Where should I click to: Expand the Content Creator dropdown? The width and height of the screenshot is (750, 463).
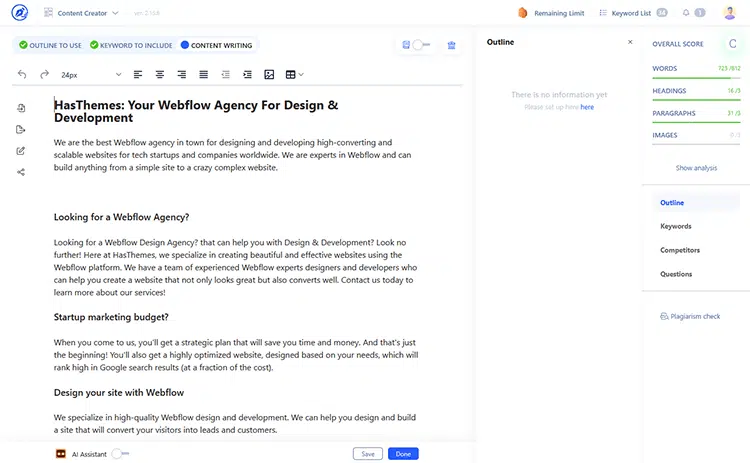click(x=88, y=13)
